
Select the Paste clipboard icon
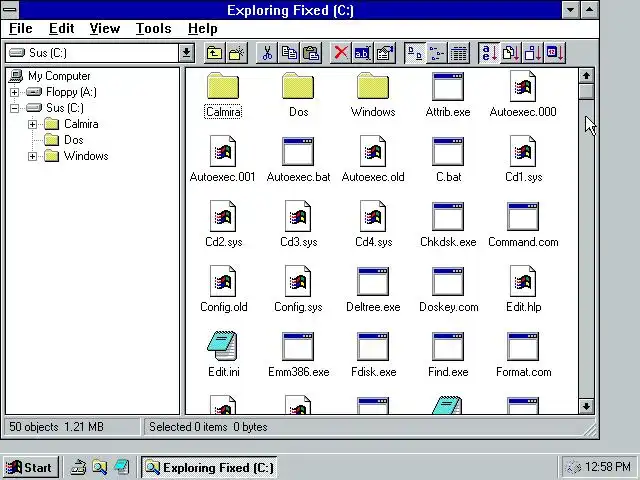point(311,53)
